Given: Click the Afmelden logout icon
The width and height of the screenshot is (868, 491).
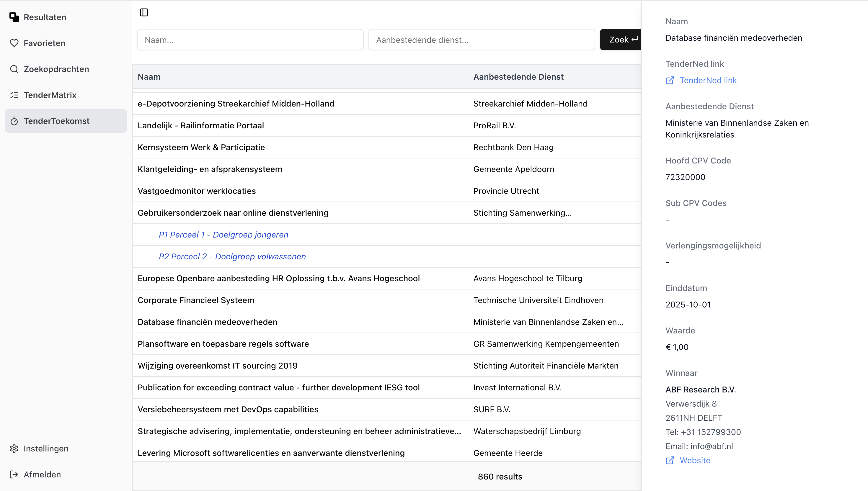Looking at the screenshot, I should pos(14,474).
